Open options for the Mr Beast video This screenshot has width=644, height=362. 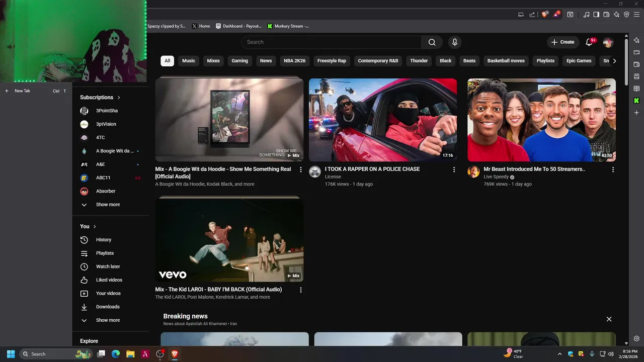coord(613,170)
